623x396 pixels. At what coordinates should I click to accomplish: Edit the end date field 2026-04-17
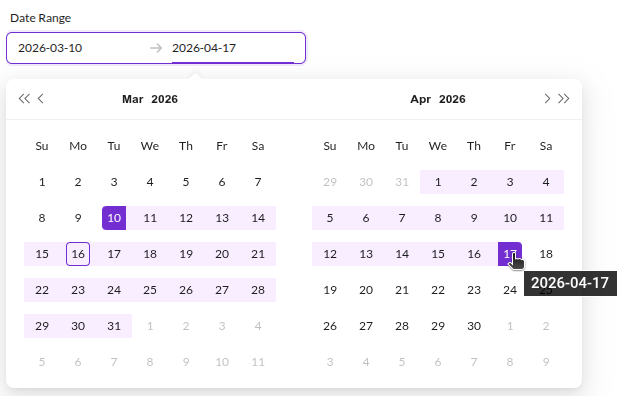pos(233,48)
